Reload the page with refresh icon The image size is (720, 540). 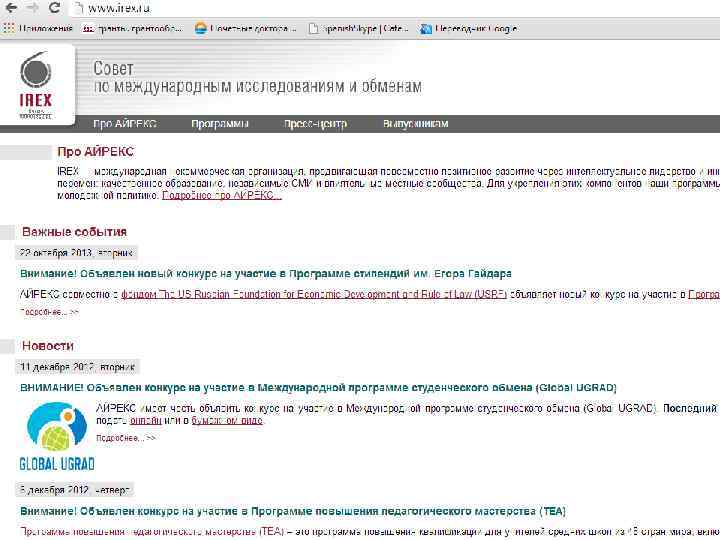click(x=54, y=7)
